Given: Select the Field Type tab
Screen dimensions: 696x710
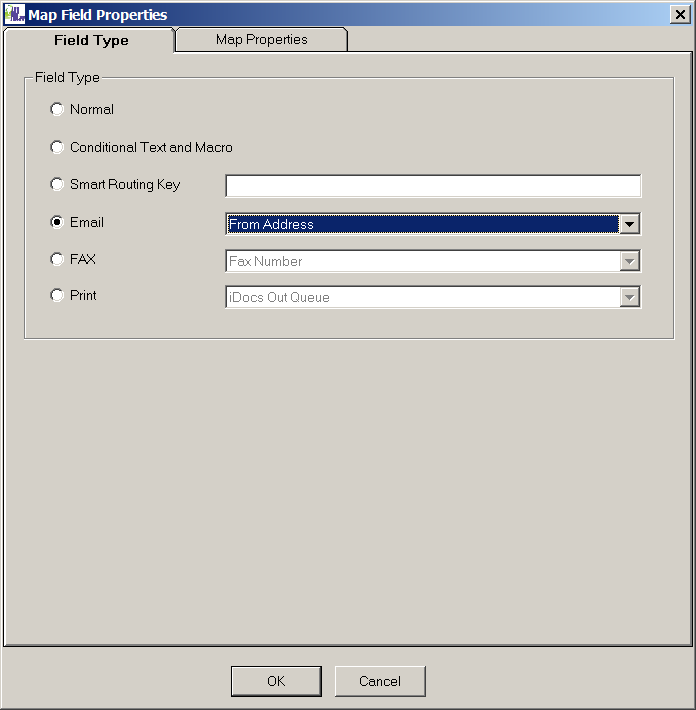Looking at the screenshot, I should point(91,40).
